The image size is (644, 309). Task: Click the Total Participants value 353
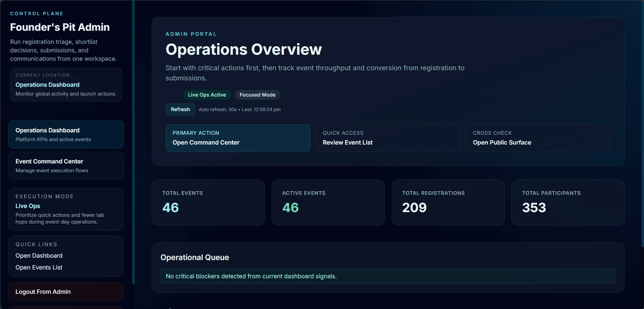[534, 207]
